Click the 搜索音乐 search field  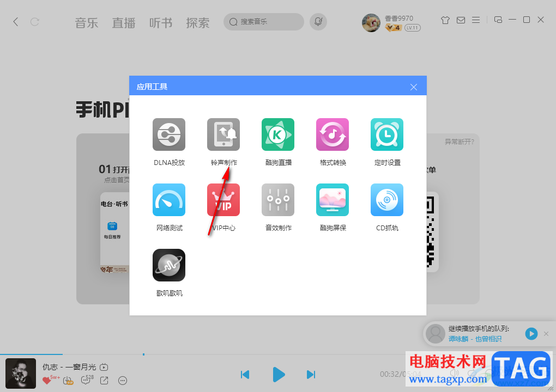[x=263, y=22]
